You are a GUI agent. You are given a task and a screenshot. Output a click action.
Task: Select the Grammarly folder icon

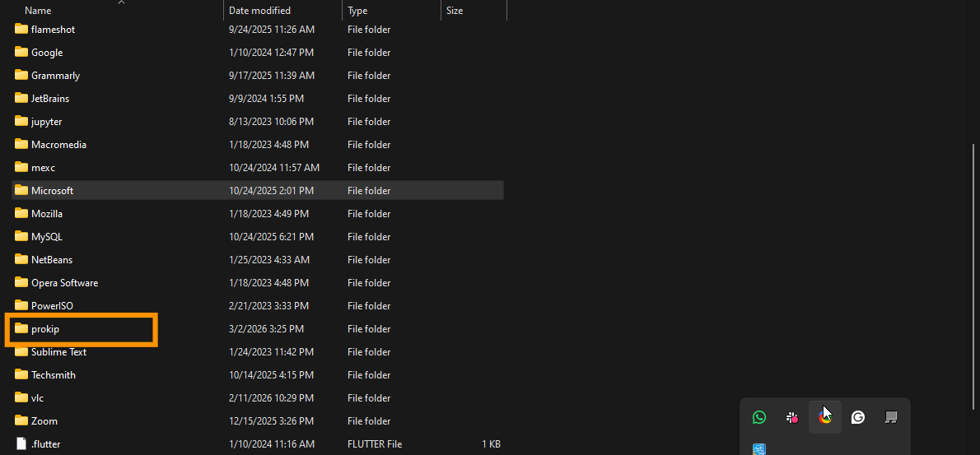(22, 76)
